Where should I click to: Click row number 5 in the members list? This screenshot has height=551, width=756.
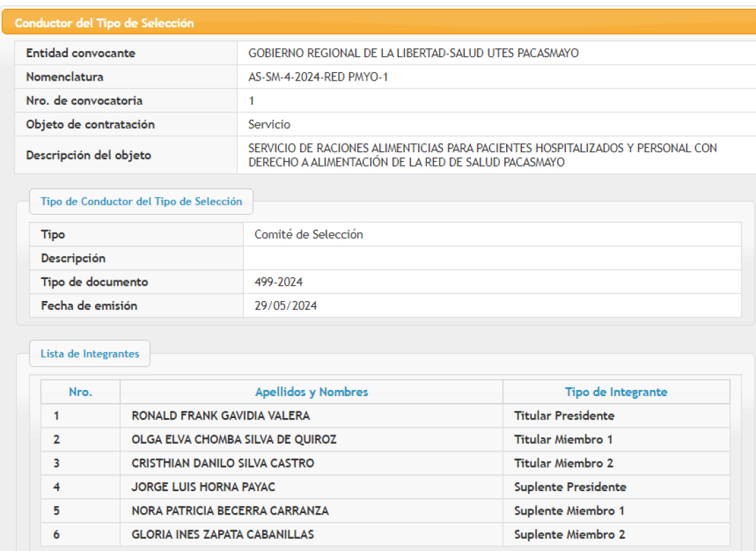(56, 511)
